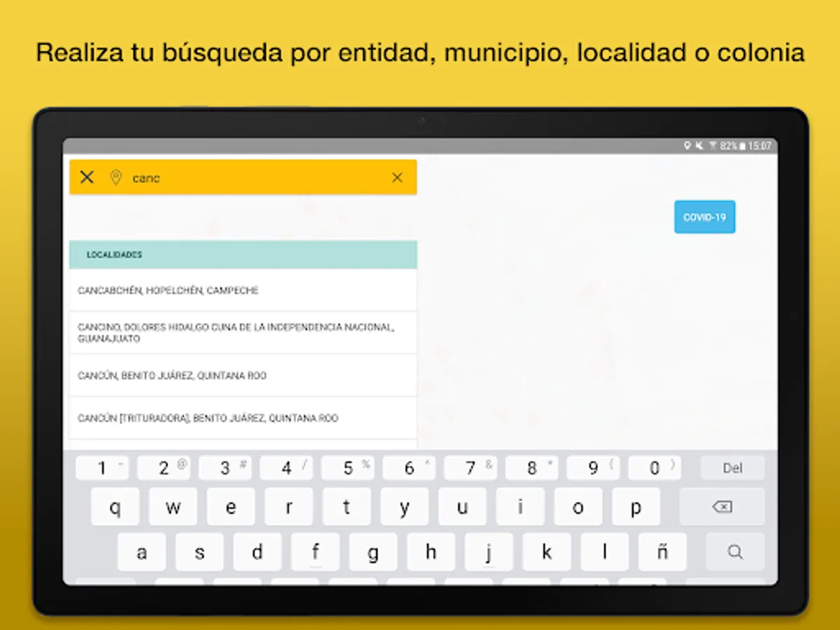Tap the backspace key icon
Viewport: 840px width, 630px height.
coord(722,507)
